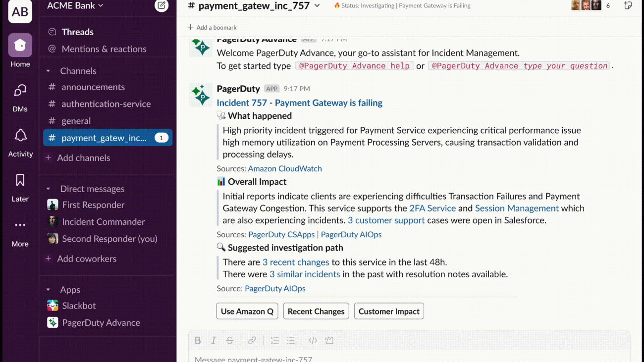Open the PagerDuty CSApps source link
Viewport: 644px width, 362px height.
coord(281,234)
